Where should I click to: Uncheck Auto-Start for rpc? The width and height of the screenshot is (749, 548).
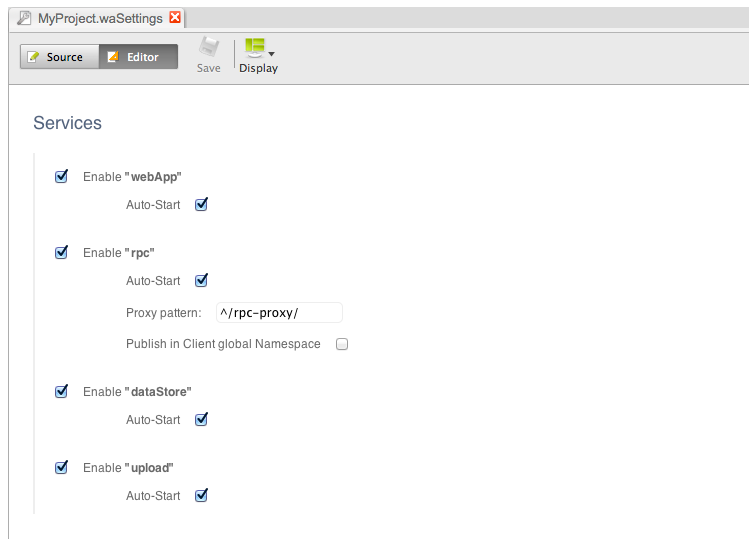(201, 281)
